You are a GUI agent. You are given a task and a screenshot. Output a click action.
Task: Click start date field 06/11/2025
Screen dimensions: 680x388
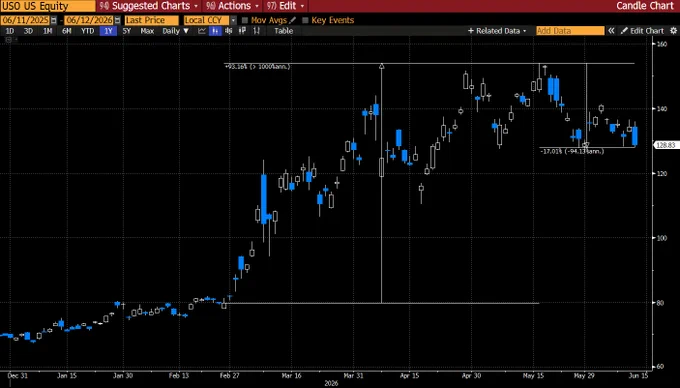coord(25,20)
